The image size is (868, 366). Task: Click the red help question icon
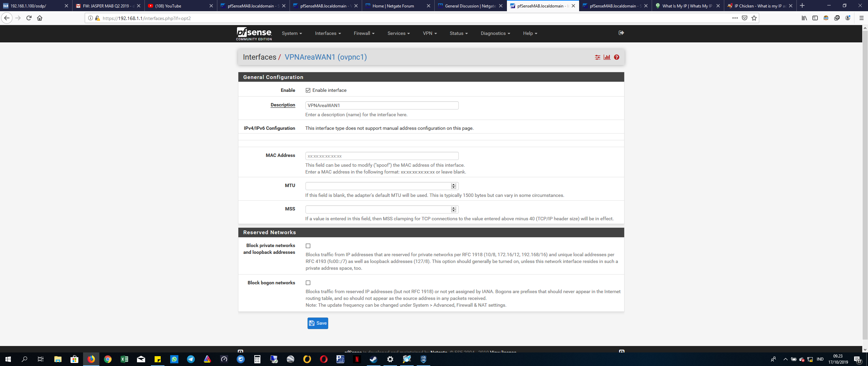616,57
